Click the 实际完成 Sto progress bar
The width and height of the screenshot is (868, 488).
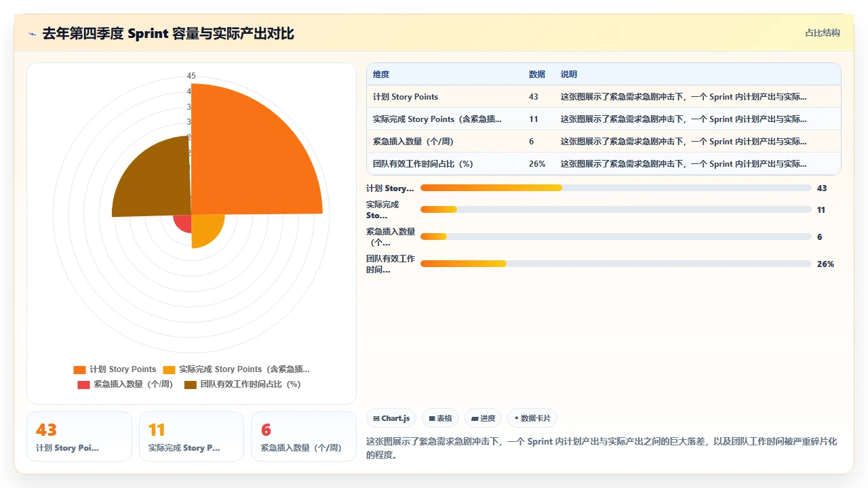616,209
